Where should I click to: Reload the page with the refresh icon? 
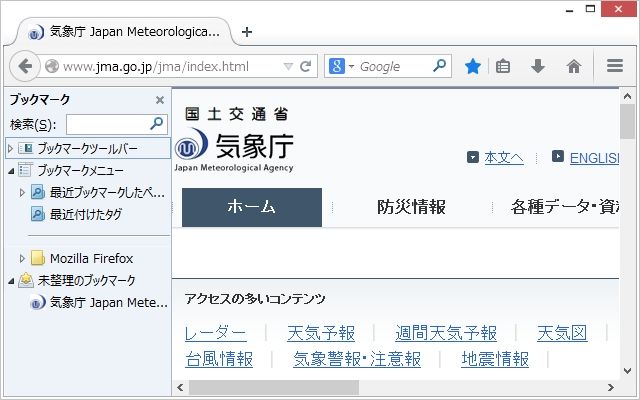[x=305, y=66]
